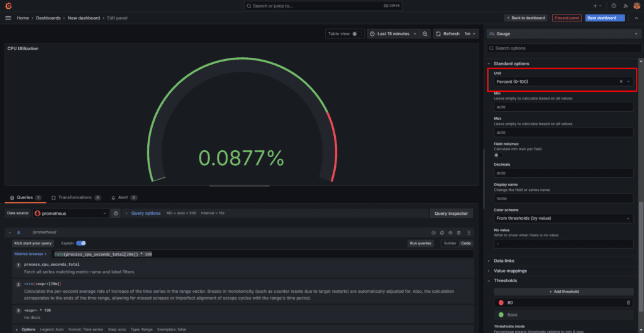Click the Discard panel button

(567, 18)
